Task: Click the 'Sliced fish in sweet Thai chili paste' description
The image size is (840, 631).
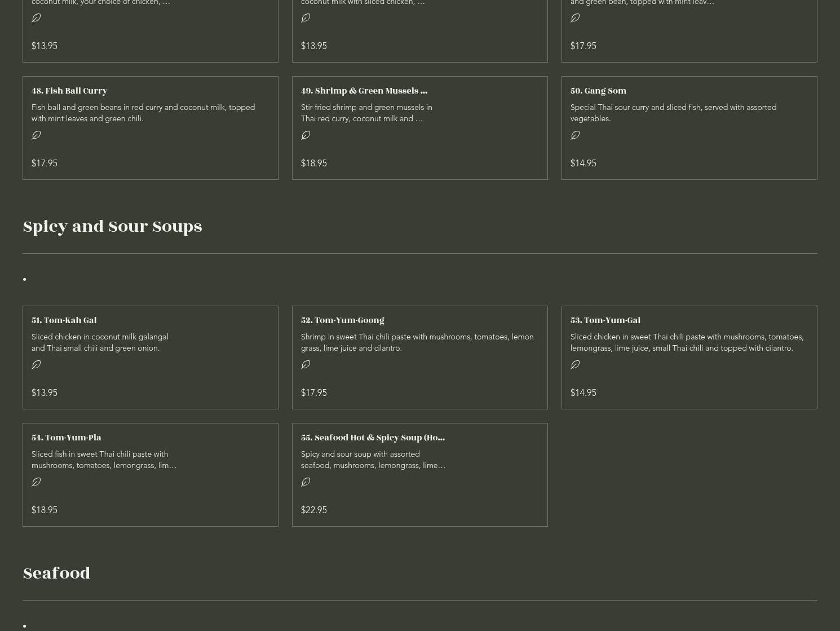Action: pyautogui.click(x=104, y=460)
